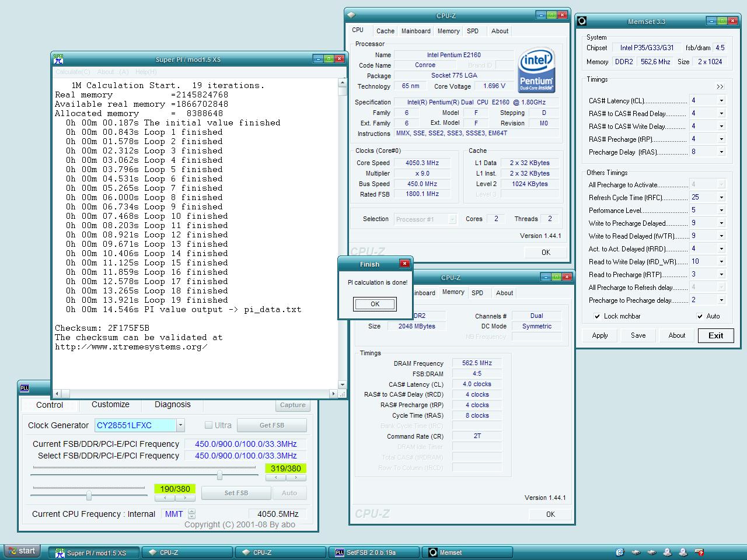
Task: Open Write to Read Delayed (tWTR) dropdown
Action: (721, 236)
